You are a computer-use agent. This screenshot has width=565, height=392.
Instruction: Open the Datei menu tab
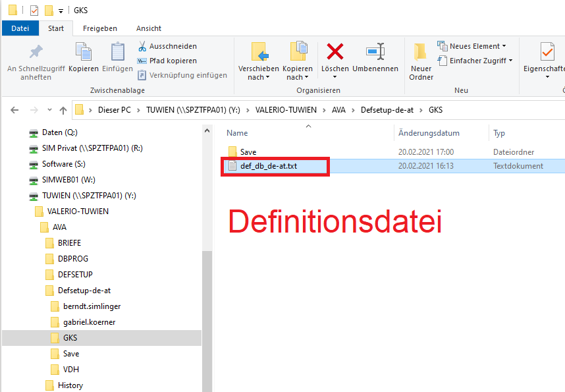[20, 28]
